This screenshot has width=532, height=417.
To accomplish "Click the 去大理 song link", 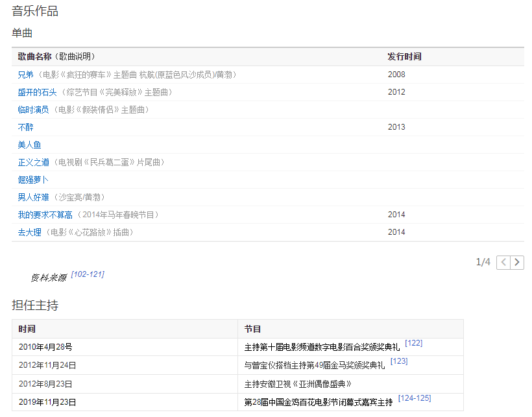I will [x=29, y=232].
